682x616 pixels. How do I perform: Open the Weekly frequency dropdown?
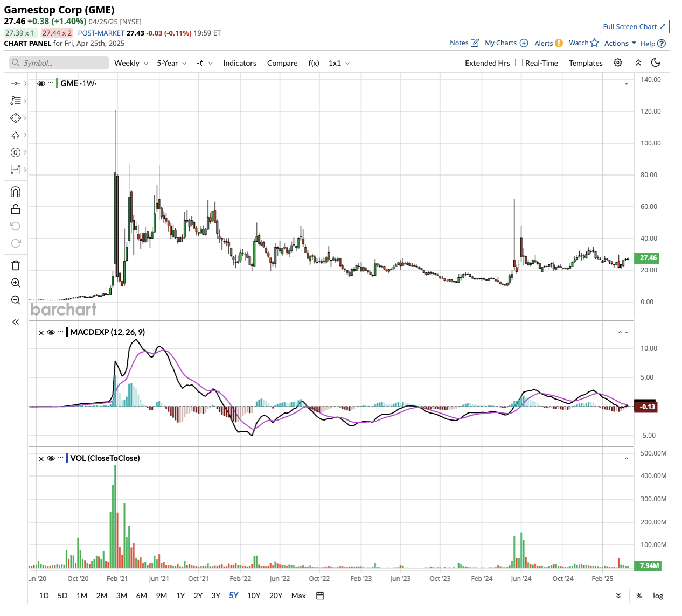point(131,63)
